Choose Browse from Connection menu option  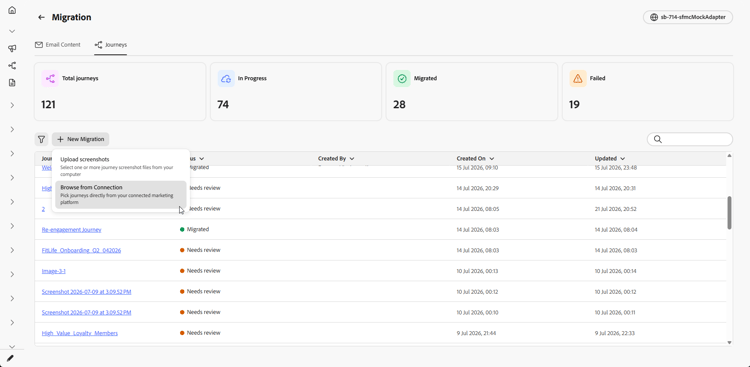(121, 194)
